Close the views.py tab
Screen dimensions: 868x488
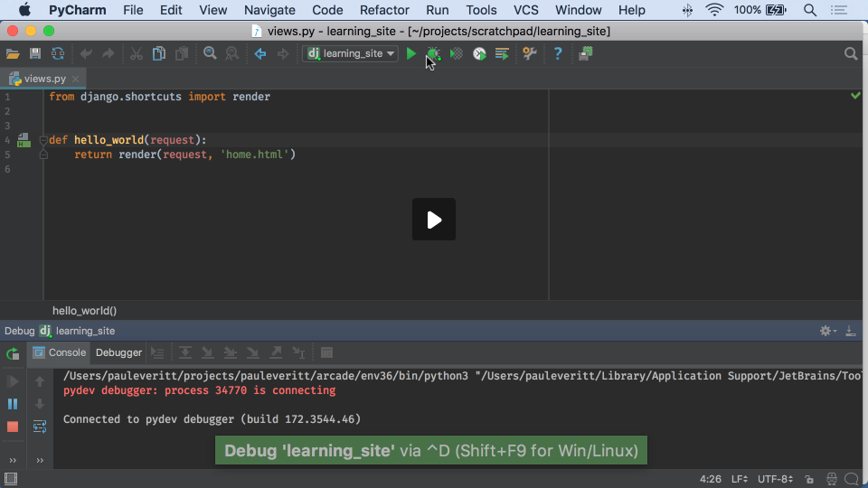point(76,80)
